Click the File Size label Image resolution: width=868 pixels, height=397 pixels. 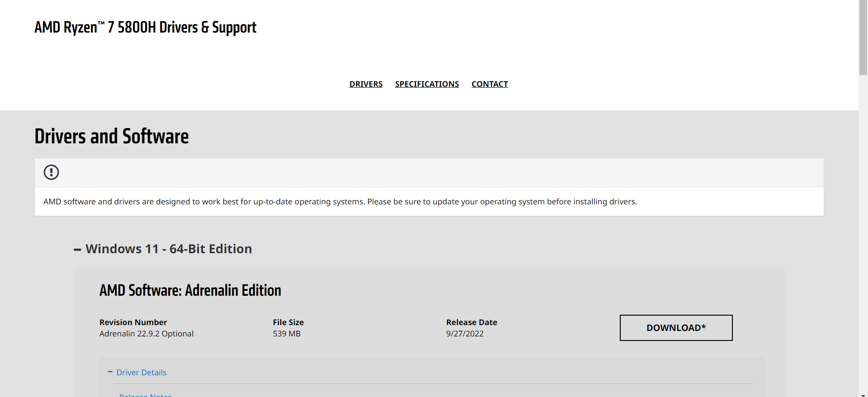[288, 322]
